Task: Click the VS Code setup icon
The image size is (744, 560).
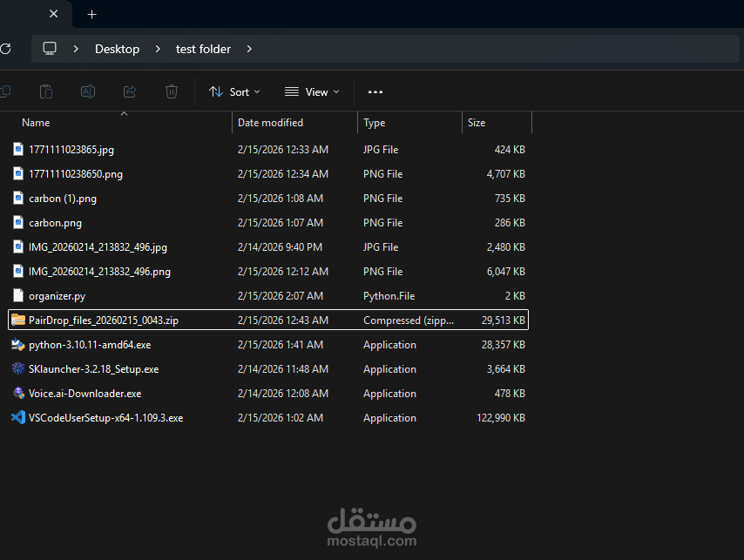Action: 18,418
